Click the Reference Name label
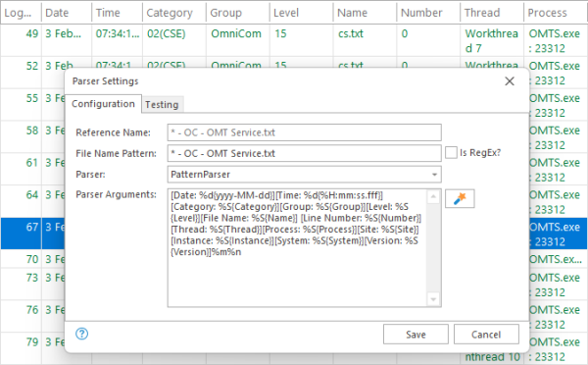Image resolution: width=588 pixels, height=365 pixels. coord(113,132)
